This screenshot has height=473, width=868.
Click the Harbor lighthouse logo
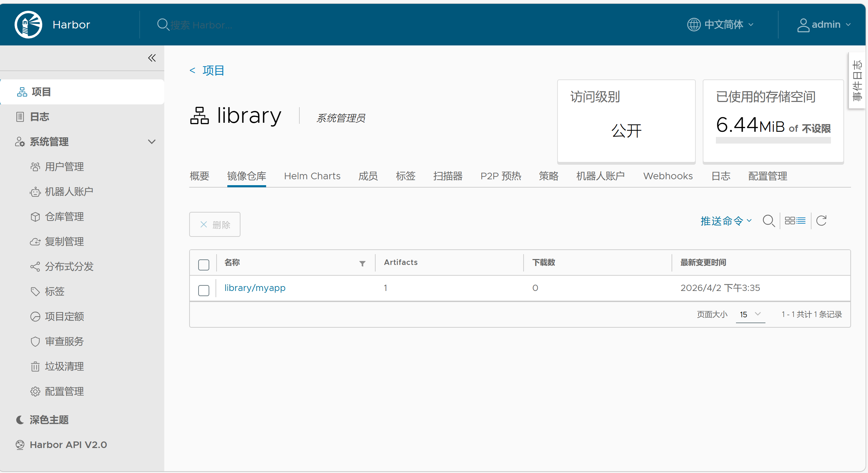coord(28,25)
